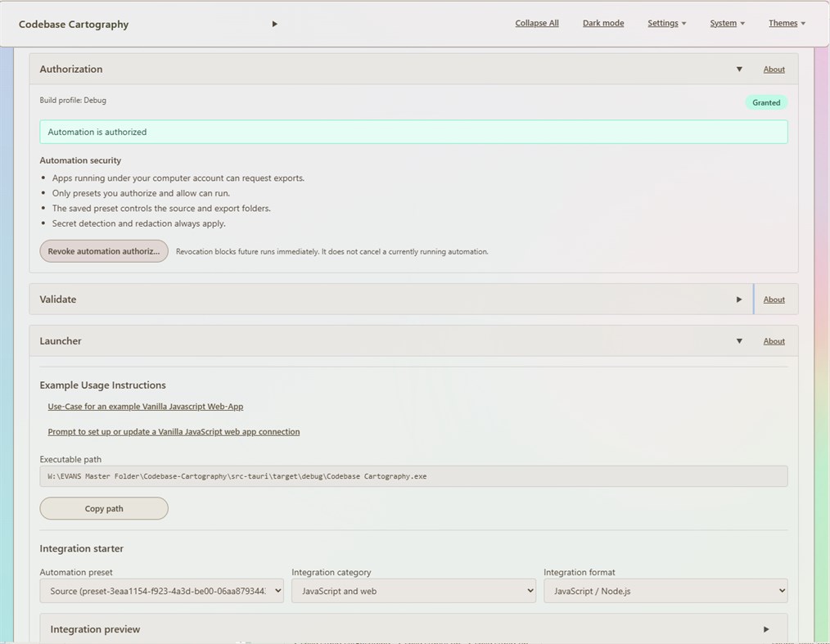Open the Settings dropdown menu

pos(666,23)
